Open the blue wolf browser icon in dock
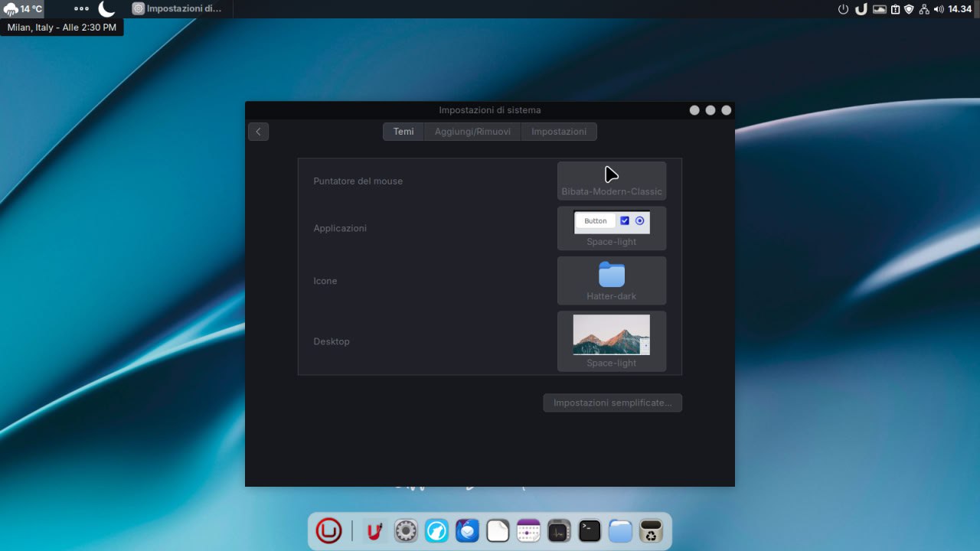This screenshot has height=551, width=980. pos(436,530)
